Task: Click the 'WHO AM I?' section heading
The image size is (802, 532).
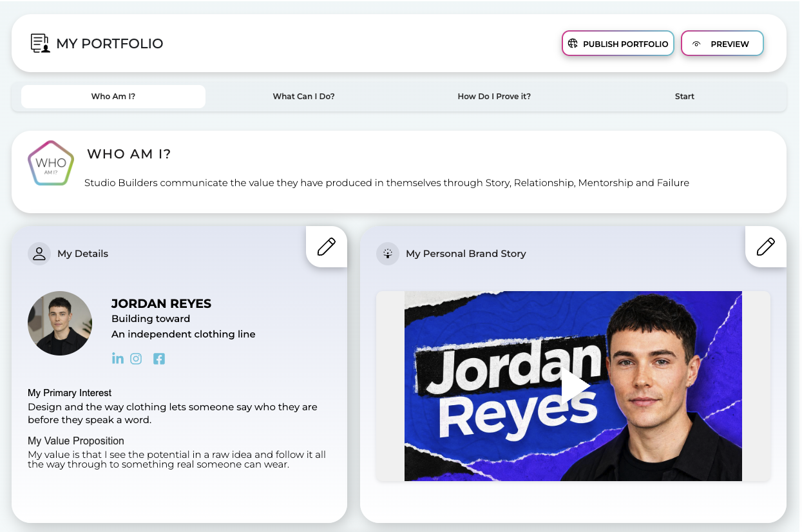Action: [x=129, y=154]
